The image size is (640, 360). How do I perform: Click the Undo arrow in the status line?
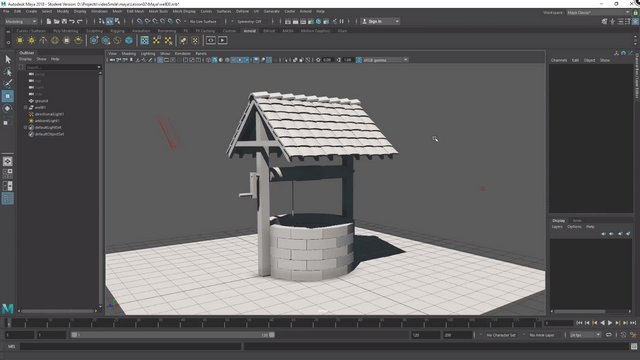(x=72, y=21)
